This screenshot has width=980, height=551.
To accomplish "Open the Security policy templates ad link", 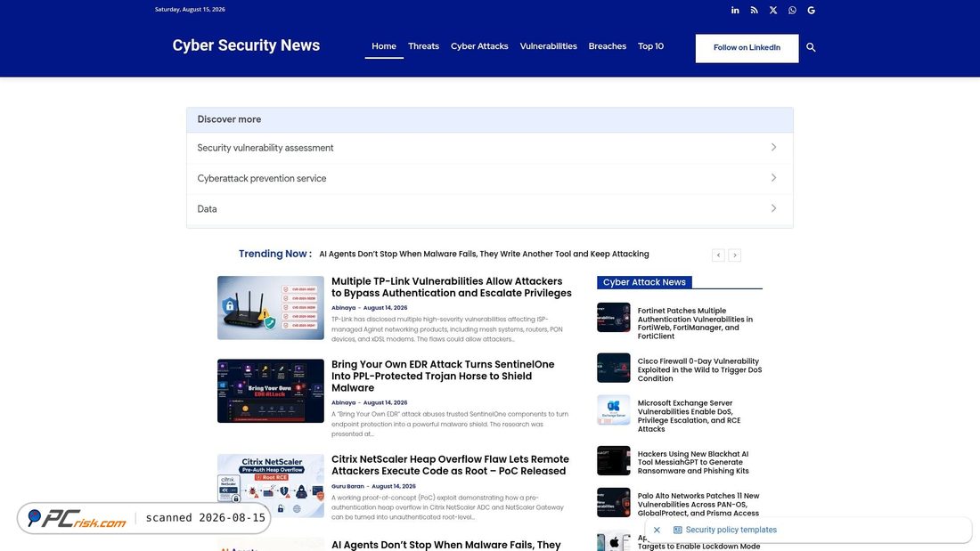I will click(731, 530).
